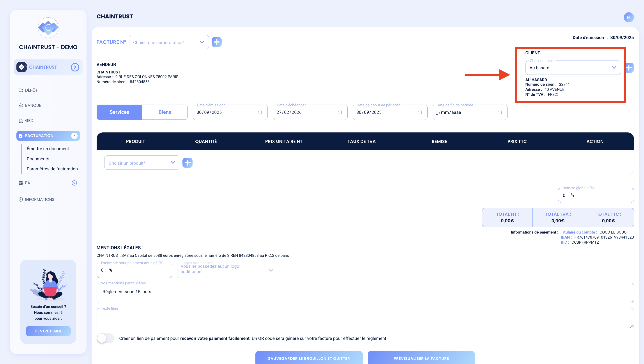
Task: Open calendar for Date de fin de période
Action: click(500, 112)
